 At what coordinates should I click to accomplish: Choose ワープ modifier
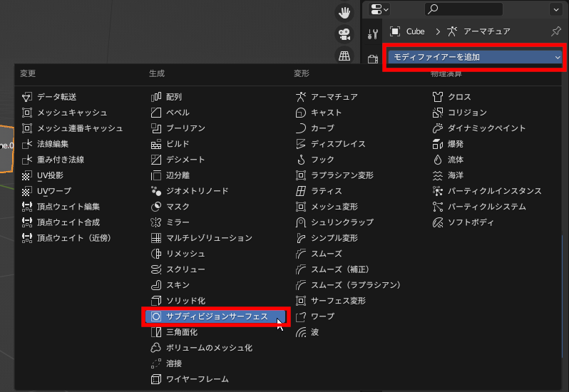coord(315,316)
